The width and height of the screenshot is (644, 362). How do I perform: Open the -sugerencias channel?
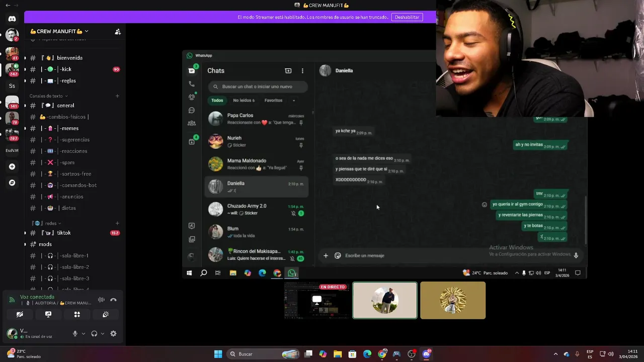(x=74, y=140)
